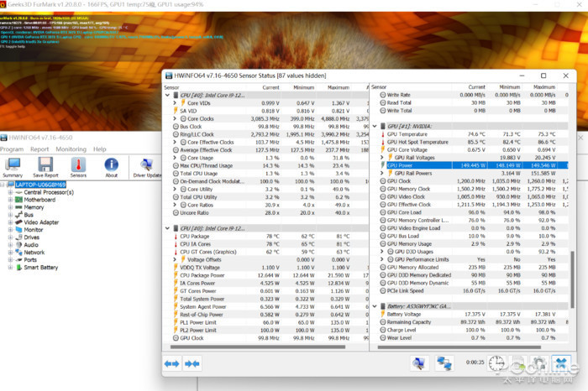Expand the Motherboard tree node
588x391 pixels.
[x=10, y=200]
